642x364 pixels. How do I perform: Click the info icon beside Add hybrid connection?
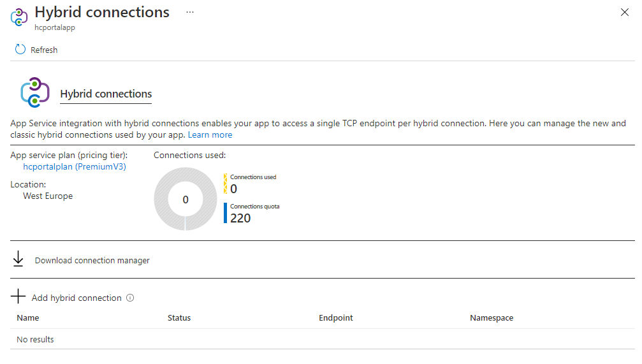coord(130,298)
